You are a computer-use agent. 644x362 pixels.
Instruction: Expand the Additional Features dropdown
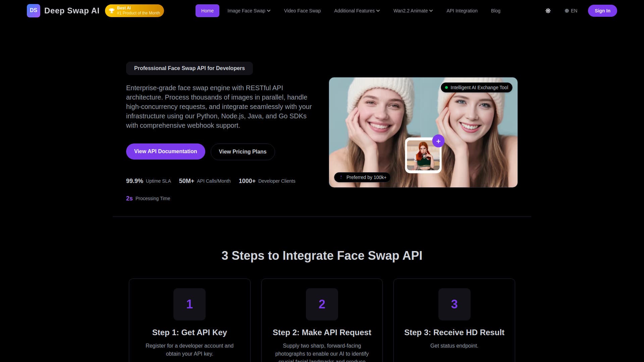click(x=357, y=11)
